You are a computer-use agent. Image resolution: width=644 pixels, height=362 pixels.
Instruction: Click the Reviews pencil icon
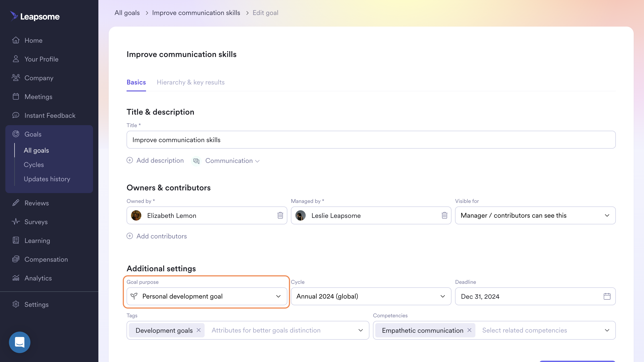coord(16,203)
